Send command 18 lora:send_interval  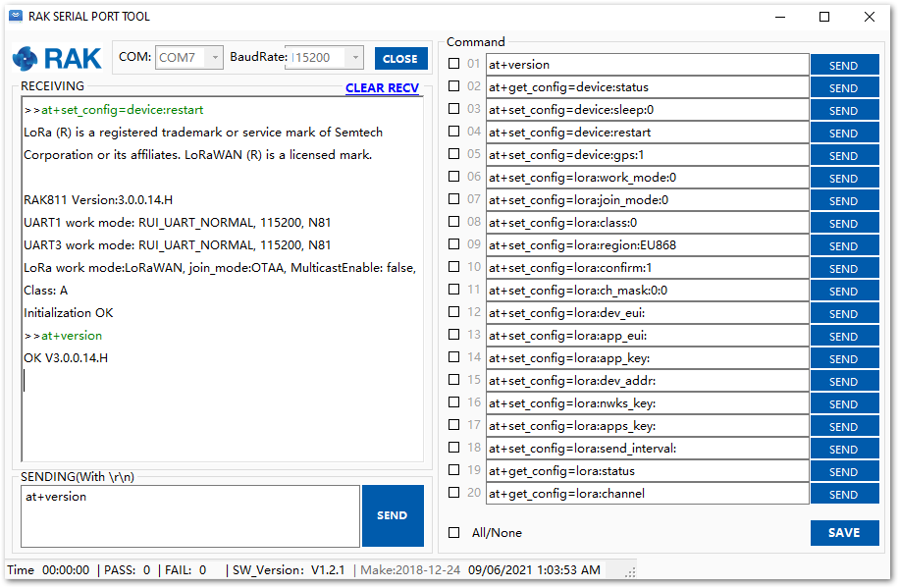(x=845, y=450)
